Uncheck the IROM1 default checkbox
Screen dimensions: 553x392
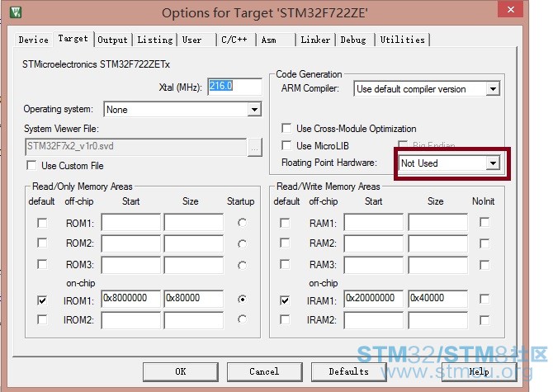coord(42,300)
